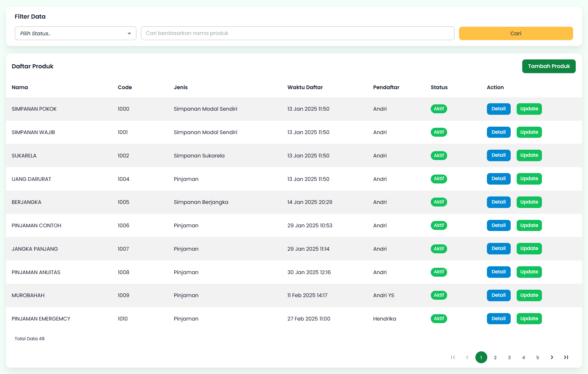This screenshot has width=588, height=374.
Task: Update the SIMPANAN WAJIB product
Action: coord(529,132)
